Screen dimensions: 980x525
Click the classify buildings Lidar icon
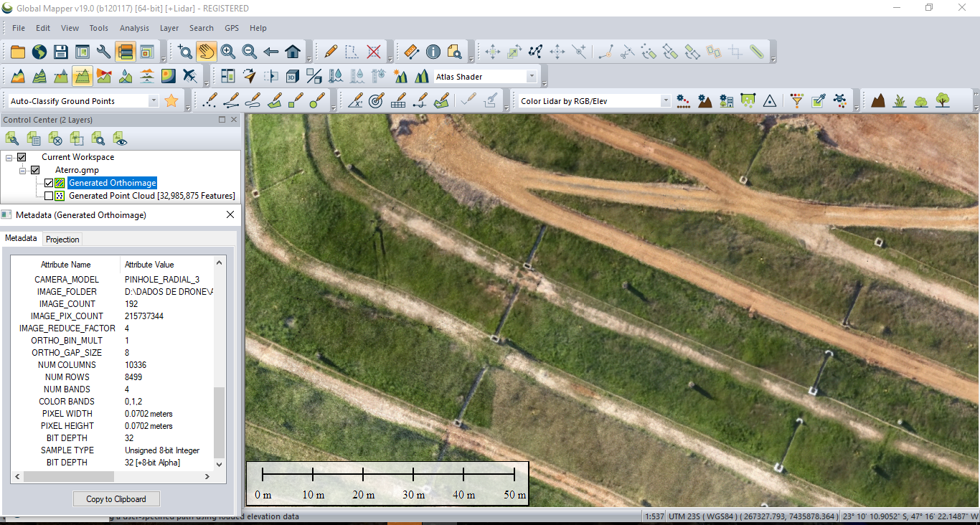727,100
